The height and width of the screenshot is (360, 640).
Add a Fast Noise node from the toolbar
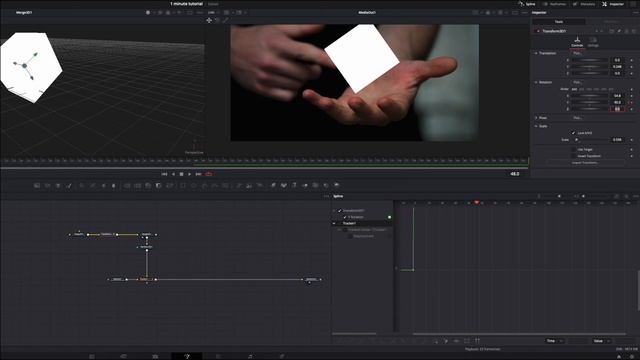pyautogui.click(x=47, y=185)
